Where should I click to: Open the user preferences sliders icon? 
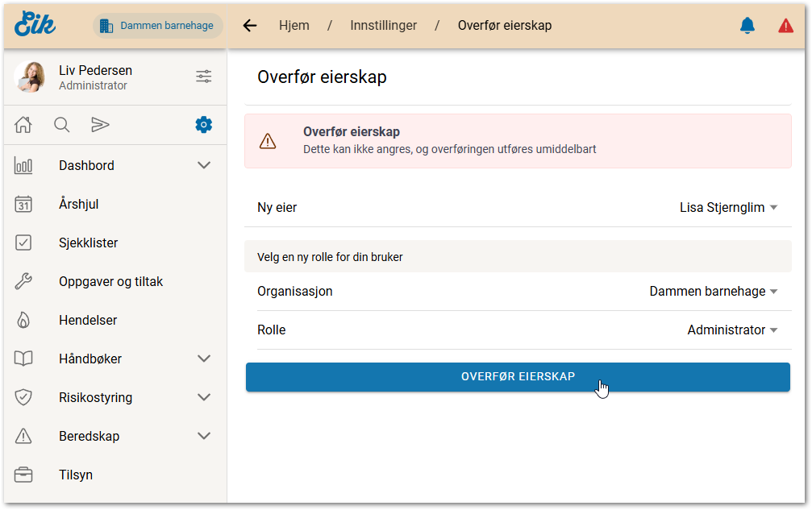[204, 77]
